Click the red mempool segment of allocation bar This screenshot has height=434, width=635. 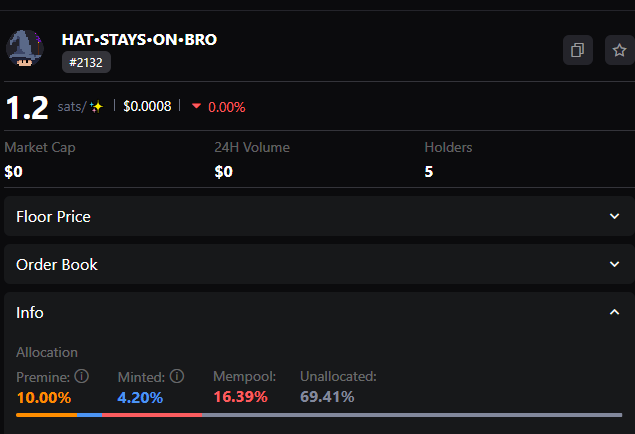(x=152, y=415)
